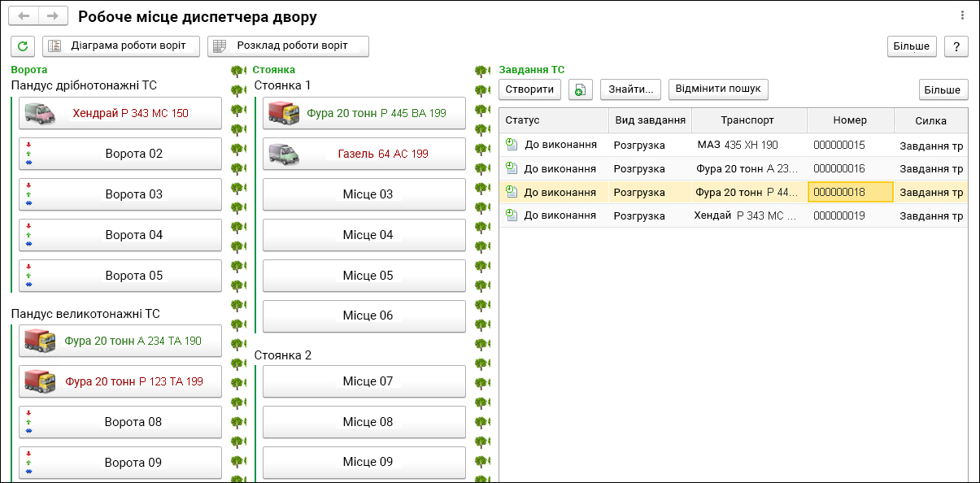Click Пандус дрібнотонажні ТС label
Image resolution: width=980 pixels, height=483 pixels.
click(x=84, y=85)
